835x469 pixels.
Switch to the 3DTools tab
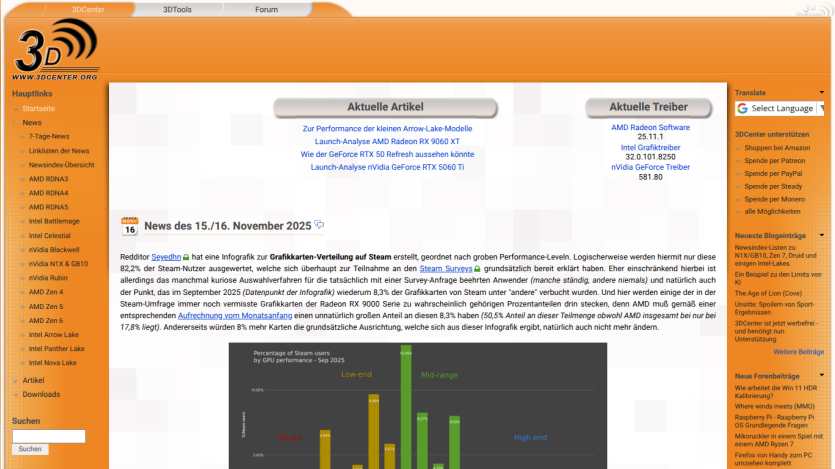click(x=177, y=10)
